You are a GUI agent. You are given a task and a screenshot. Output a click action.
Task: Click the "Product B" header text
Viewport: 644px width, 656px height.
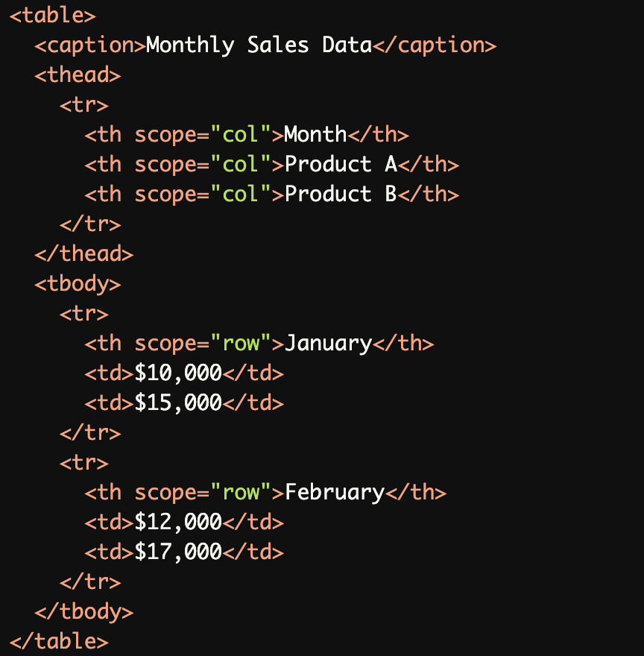pos(341,194)
